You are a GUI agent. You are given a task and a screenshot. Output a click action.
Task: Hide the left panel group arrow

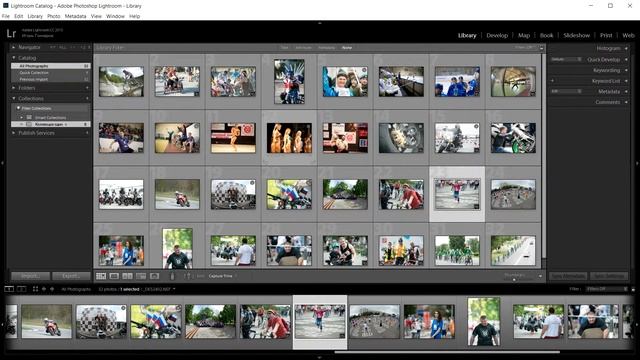click(x=2, y=163)
